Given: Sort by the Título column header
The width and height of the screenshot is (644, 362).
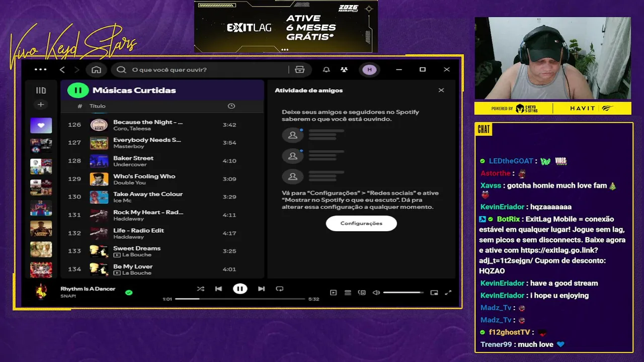Looking at the screenshot, I should pyautogui.click(x=98, y=106).
